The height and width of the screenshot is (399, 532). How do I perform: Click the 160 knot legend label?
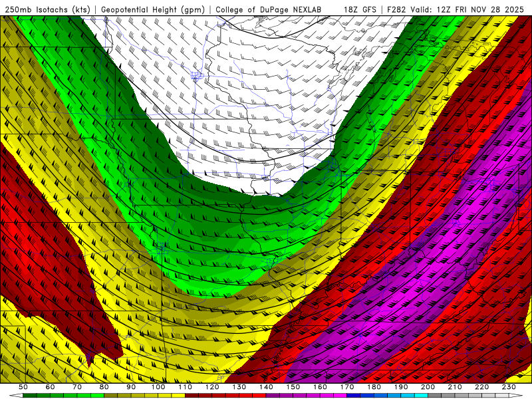[x=320, y=387]
